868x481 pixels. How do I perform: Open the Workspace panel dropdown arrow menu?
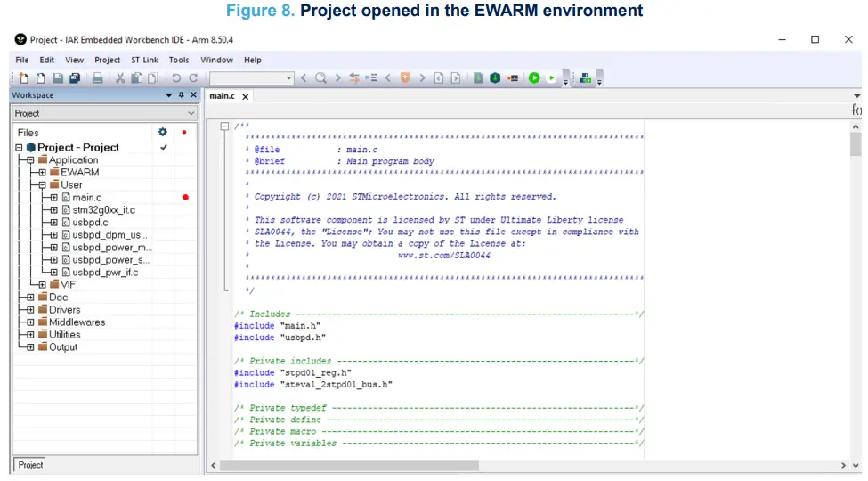click(169, 95)
